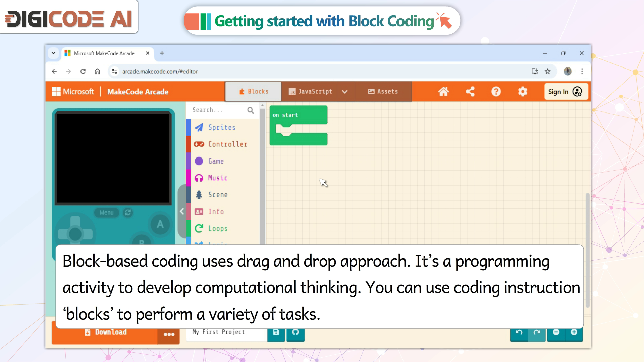The image size is (644, 362).
Task: View site information icon in address bar
Action: coord(115,71)
